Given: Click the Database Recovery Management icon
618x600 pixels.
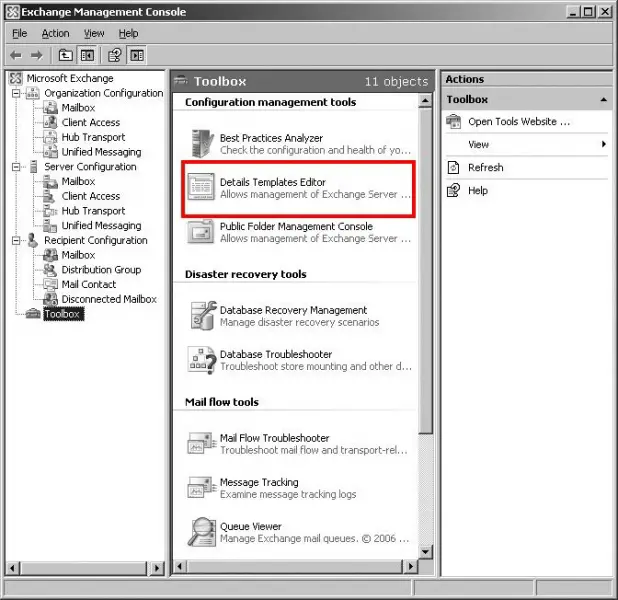Looking at the screenshot, I should click(203, 316).
